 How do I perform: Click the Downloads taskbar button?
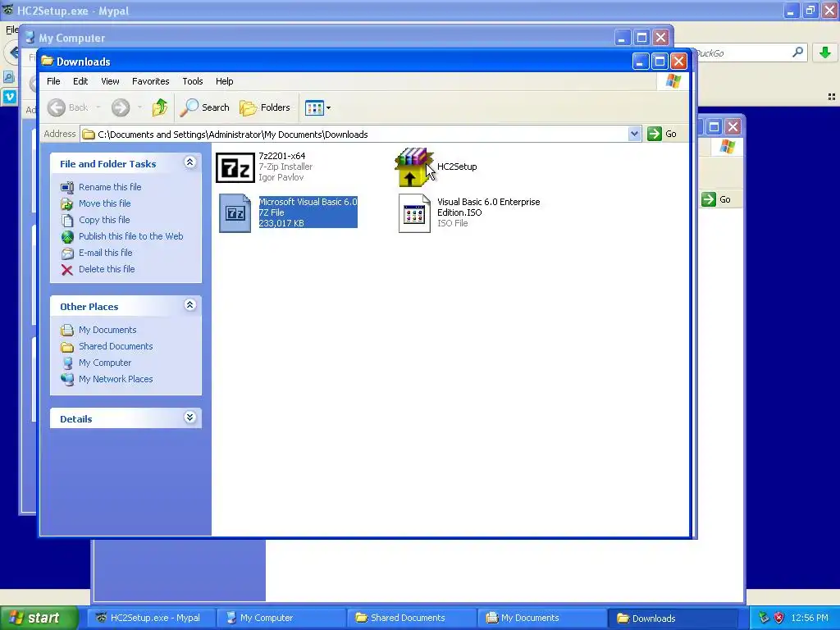[x=673, y=619]
